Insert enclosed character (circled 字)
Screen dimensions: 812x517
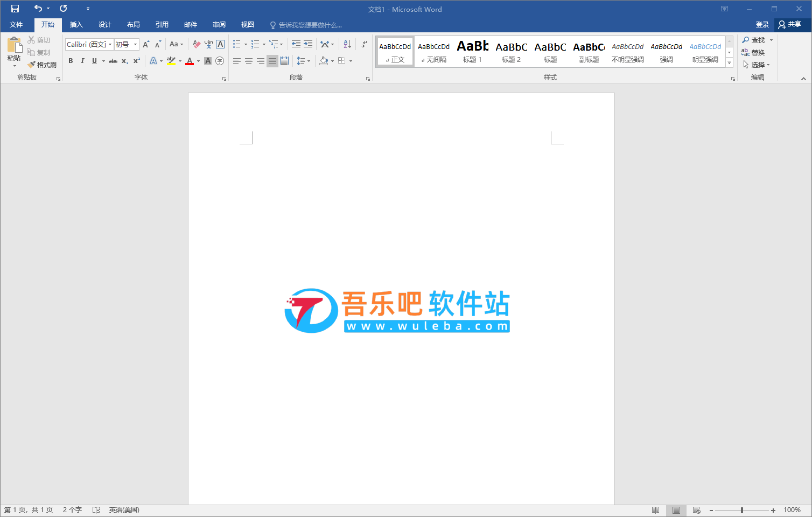point(220,61)
